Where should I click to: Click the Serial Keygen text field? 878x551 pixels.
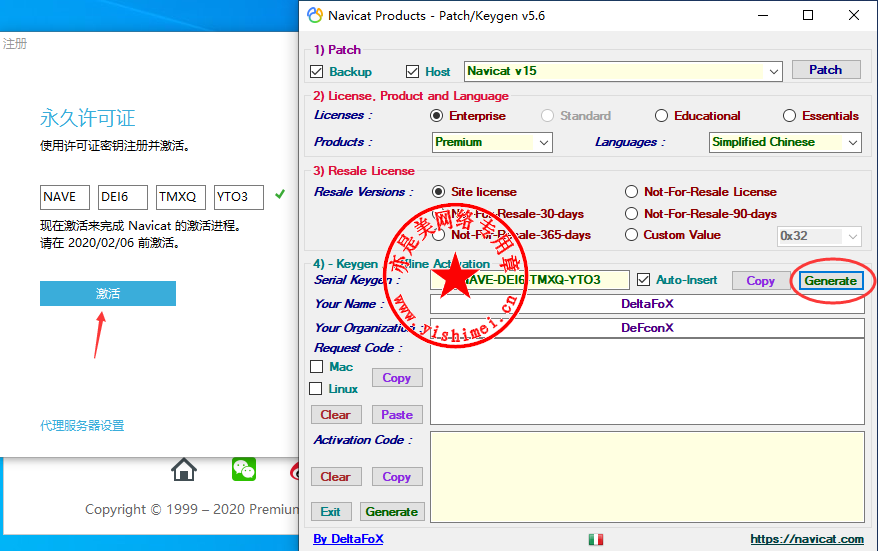tap(530, 280)
